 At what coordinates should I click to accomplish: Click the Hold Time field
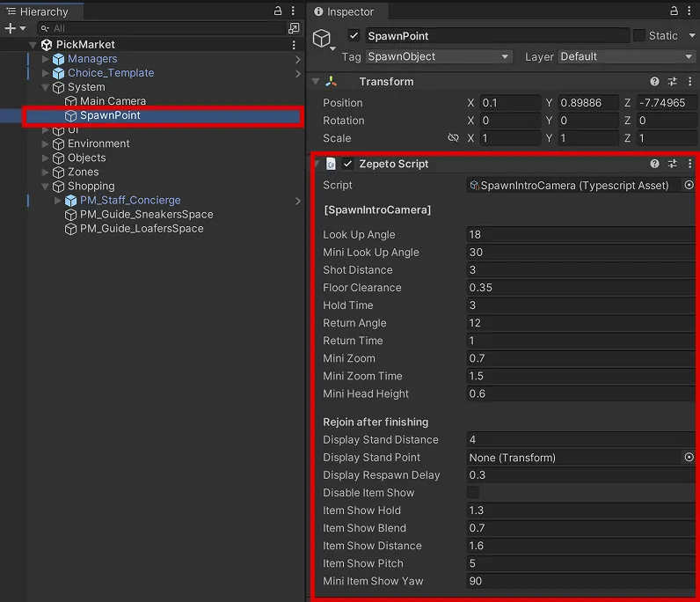pyautogui.click(x=580, y=305)
